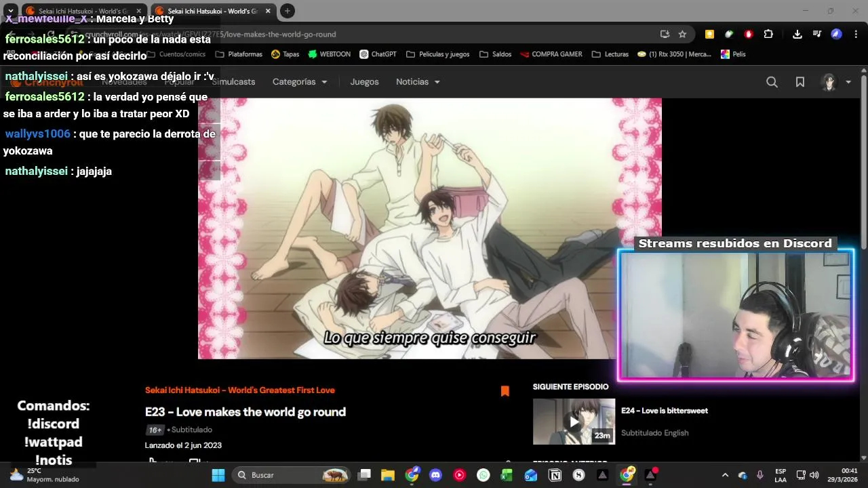Open Notion from the taskbar
This screenshot has width=868, height=488.
555,475
